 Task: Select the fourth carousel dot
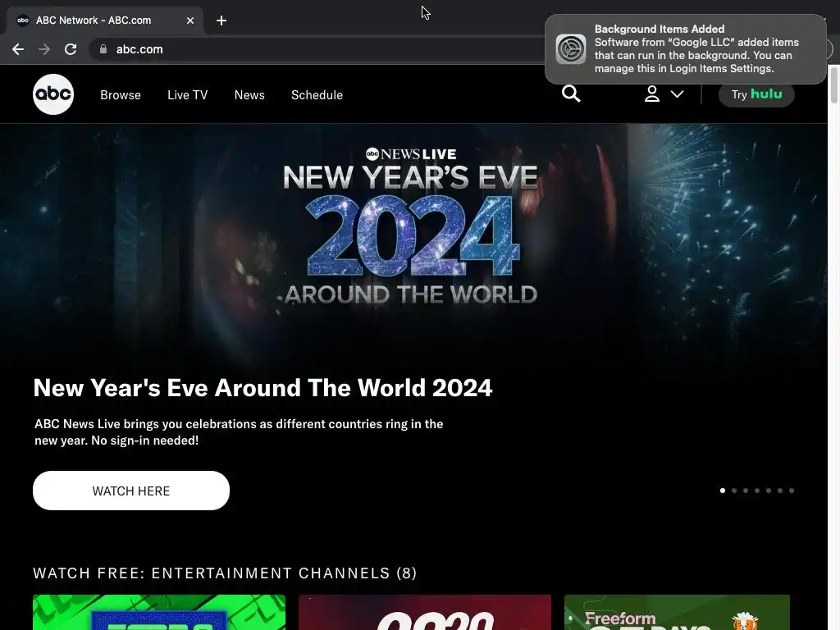tap(757, 491)
